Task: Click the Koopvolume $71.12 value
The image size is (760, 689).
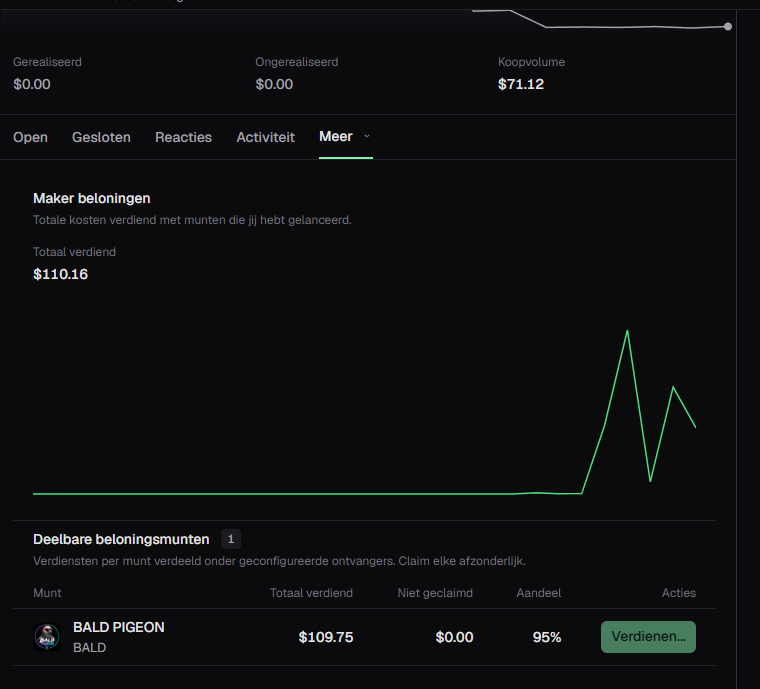Action: [521, 84]
